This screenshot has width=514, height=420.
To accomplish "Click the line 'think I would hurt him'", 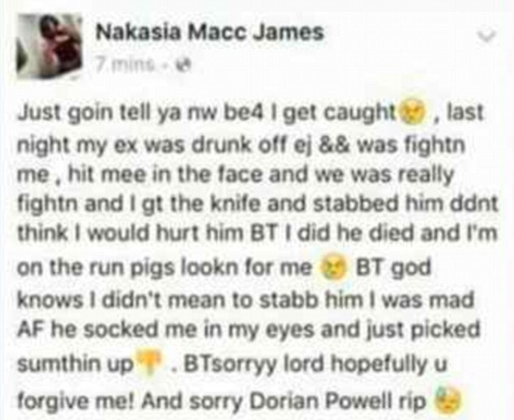I will pos(257,234).
